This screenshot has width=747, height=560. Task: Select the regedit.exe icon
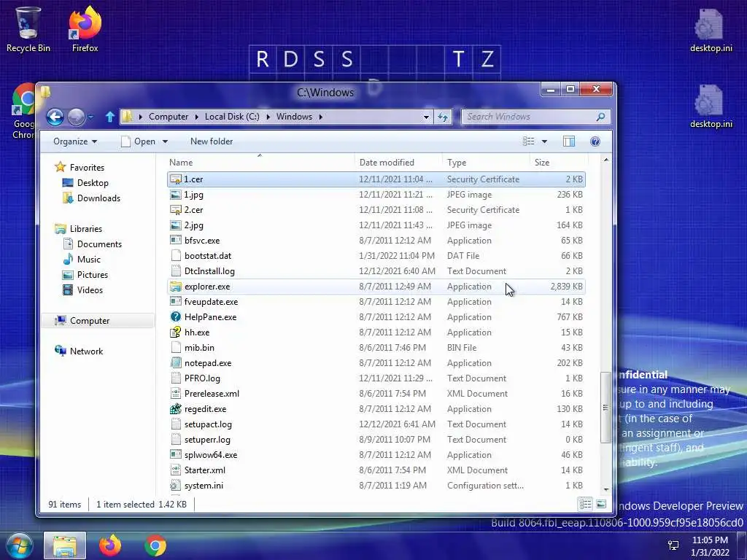(176, 409)
